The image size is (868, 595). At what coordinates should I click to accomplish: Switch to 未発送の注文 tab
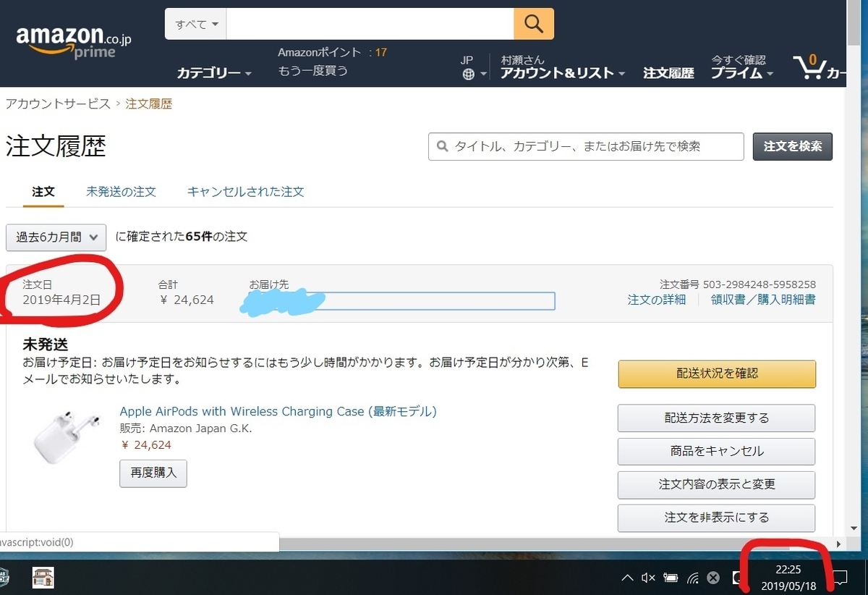121,192
